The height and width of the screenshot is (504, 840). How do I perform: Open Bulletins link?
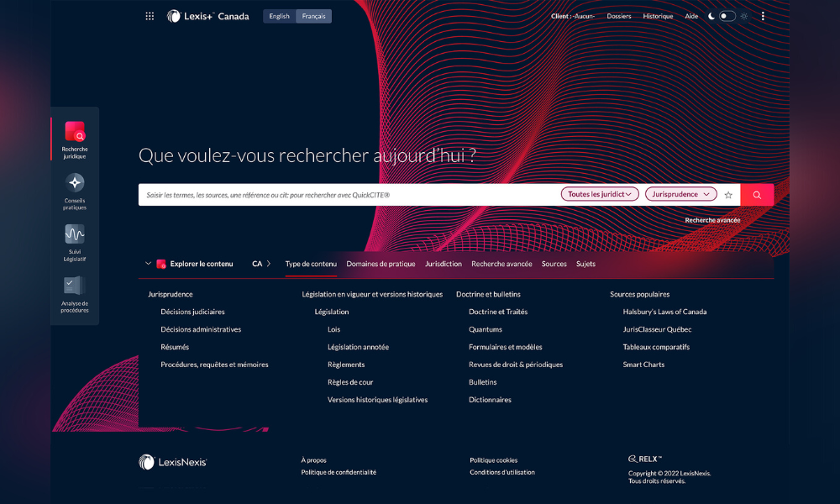tap(483, 382)
